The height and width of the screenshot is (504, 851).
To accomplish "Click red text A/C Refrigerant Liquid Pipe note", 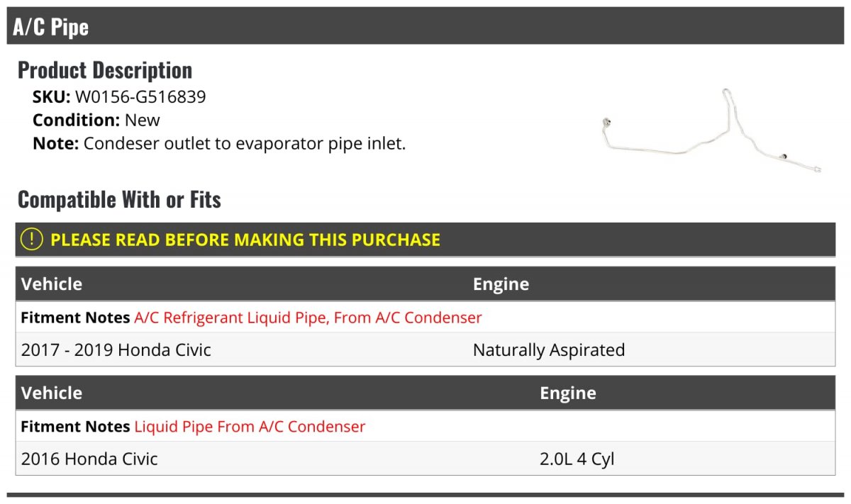I will pyautogui.click(x=308, y=318).
